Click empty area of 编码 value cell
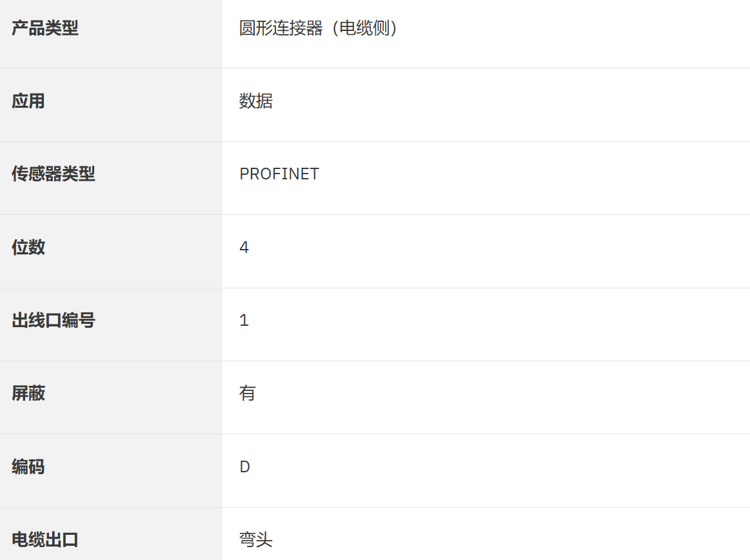The image size is (750, 560). pos(526,471)
